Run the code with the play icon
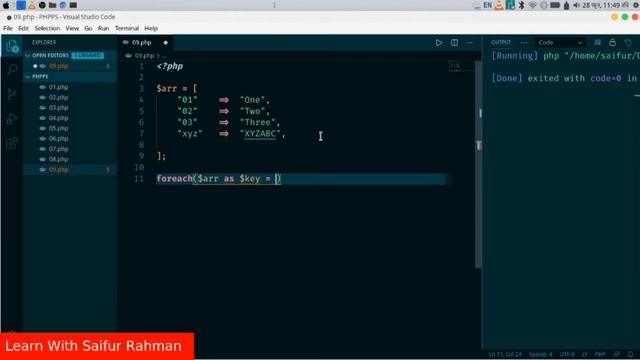This screenshot has width=640, height=360. tap(439, 42)
